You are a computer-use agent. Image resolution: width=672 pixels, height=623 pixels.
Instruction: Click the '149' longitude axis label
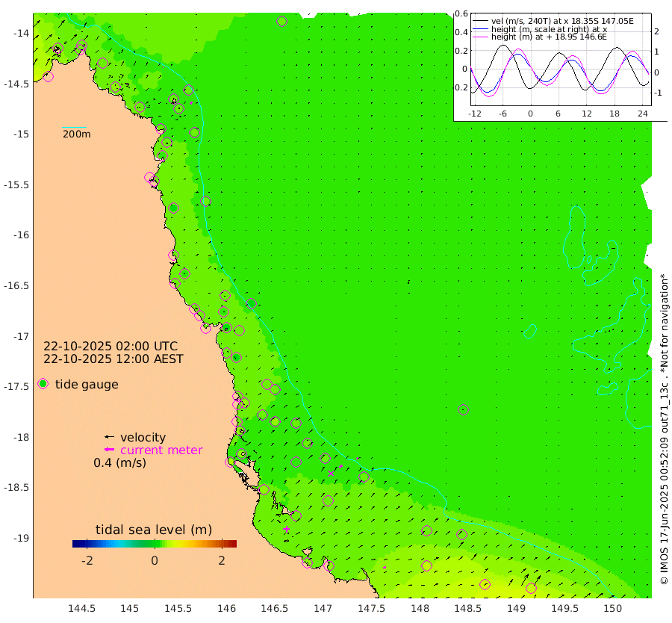[x=517, y=608]
